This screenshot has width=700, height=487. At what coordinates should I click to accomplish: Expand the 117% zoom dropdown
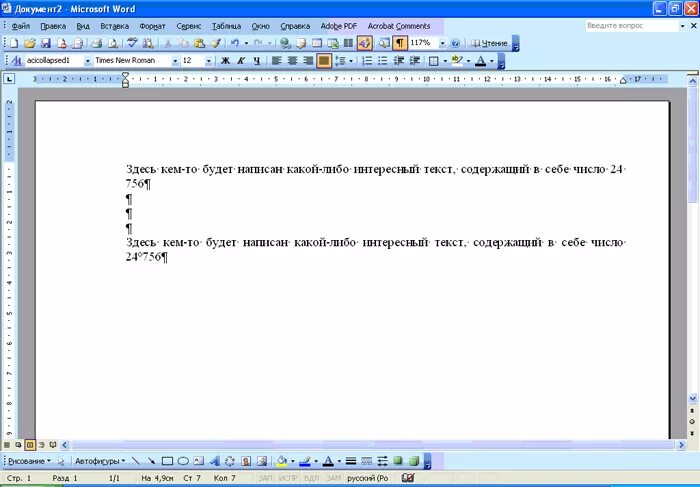click(442, 43)
